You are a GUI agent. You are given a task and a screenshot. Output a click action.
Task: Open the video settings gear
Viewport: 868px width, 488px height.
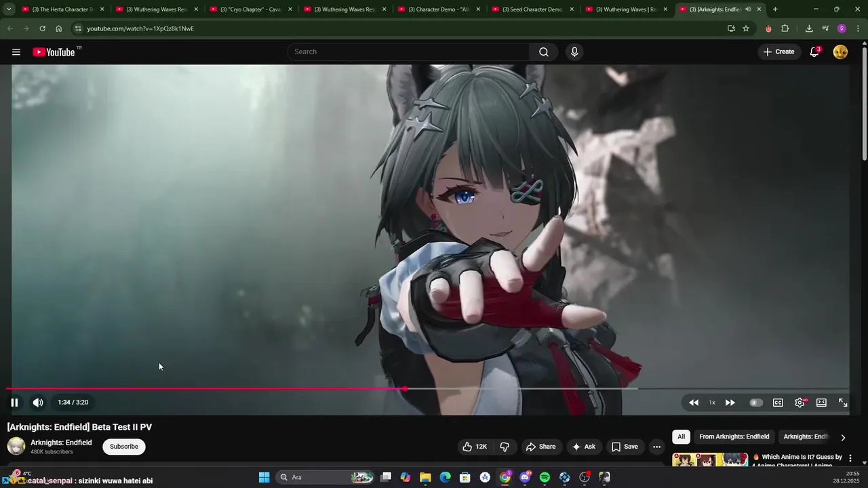point(800,403)
